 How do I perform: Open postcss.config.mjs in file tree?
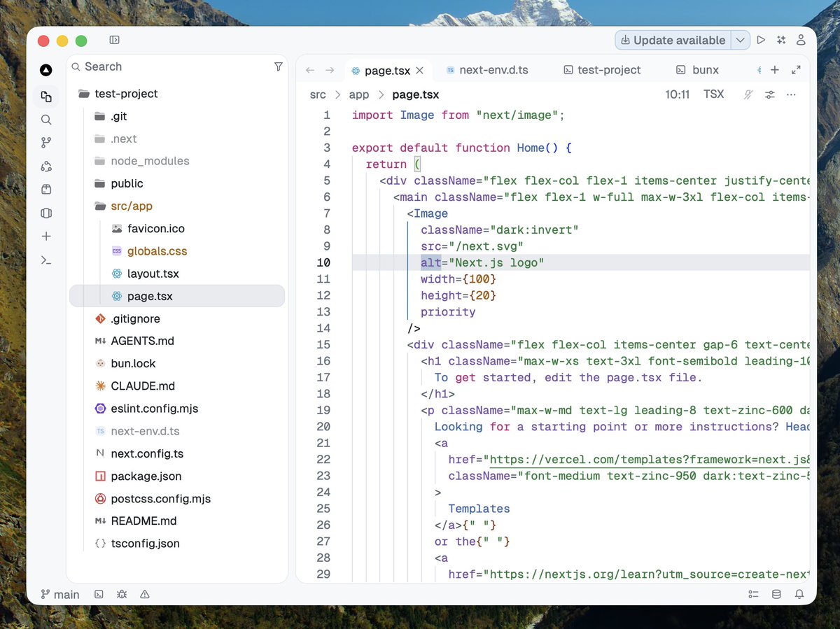coord(177,499)
